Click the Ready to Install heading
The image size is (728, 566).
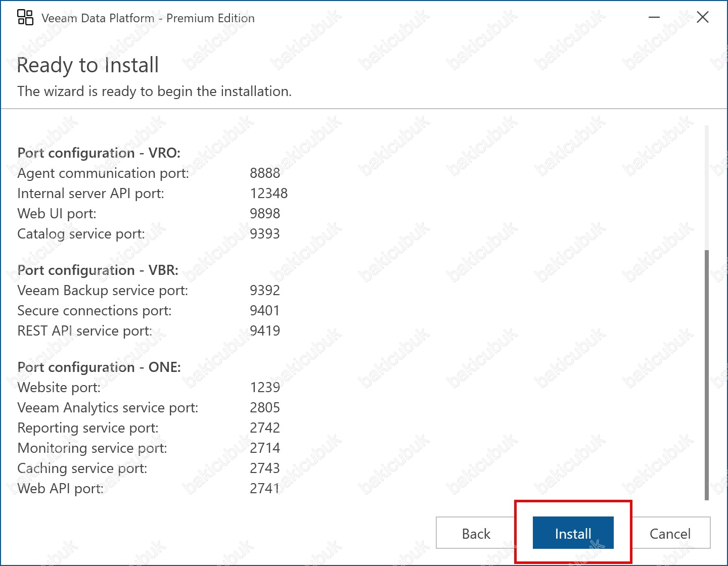[x=88, y=65]
